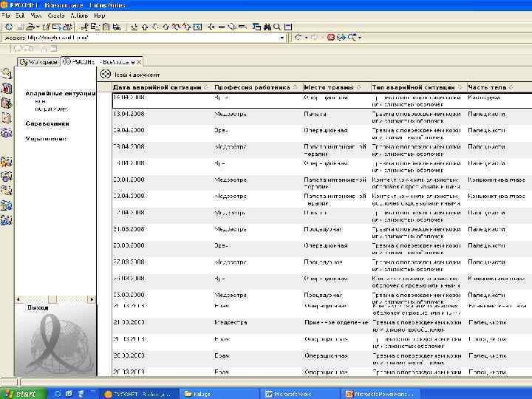Click the lowest bookmark folder icon in left bar
This screenshot has height=399, width=532.
point(6,220)
